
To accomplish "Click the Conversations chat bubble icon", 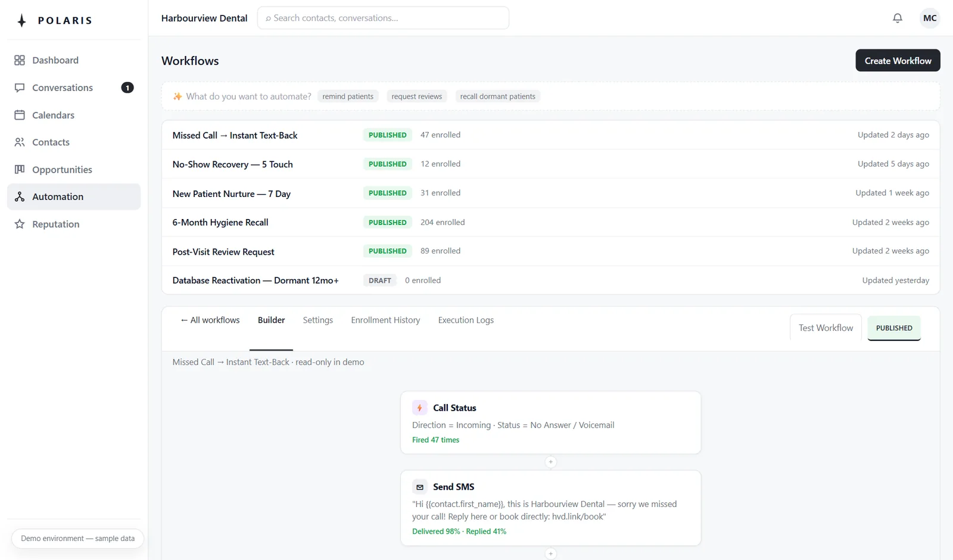I will [20, 87].
